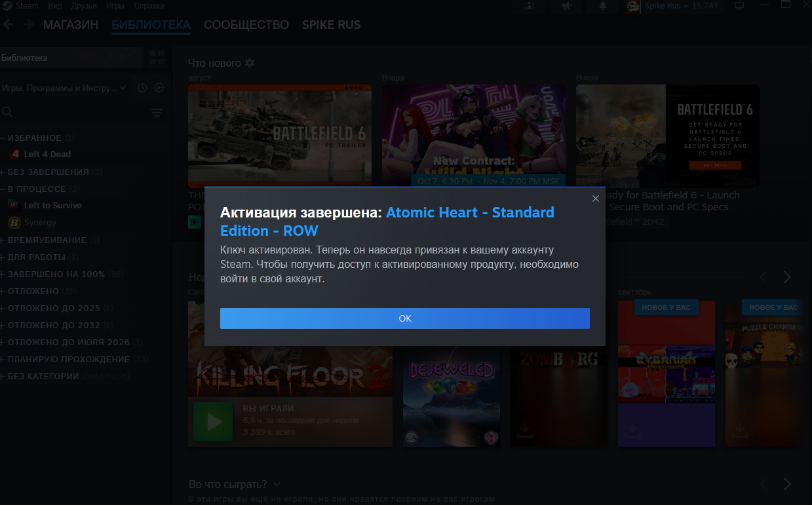Open the Killing Floor 2 card

click(x=290, y=374)
